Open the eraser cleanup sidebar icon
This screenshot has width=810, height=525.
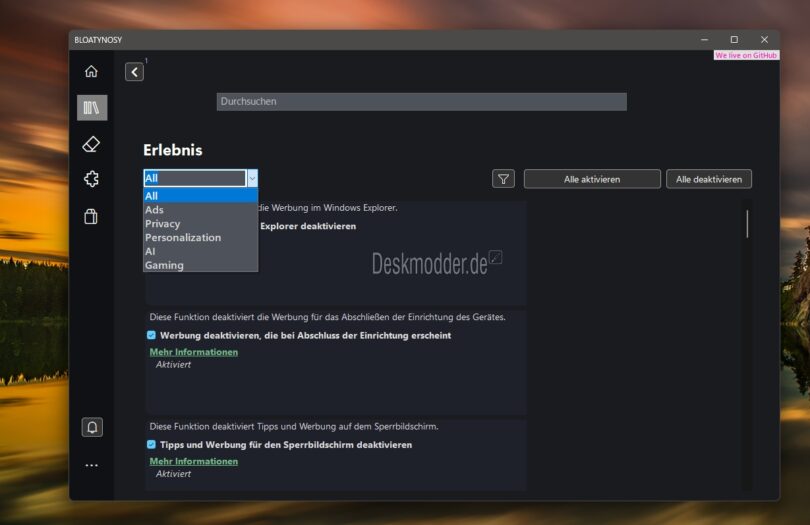pyautogui.click(x=91, y=144)
